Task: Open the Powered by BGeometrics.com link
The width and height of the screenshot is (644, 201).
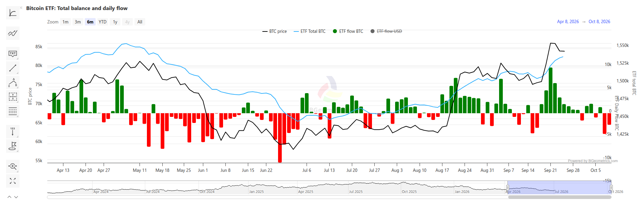Action: 593,161
